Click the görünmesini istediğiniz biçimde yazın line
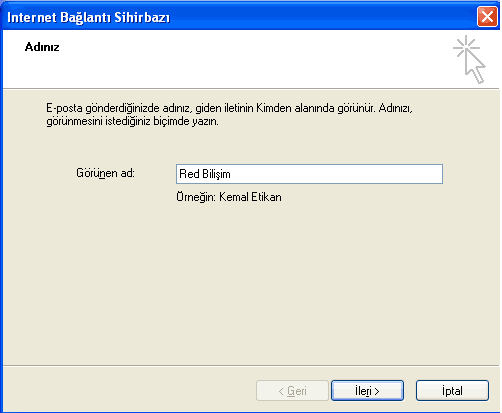This screenshot has height=413, width=502. pos(132,121)
